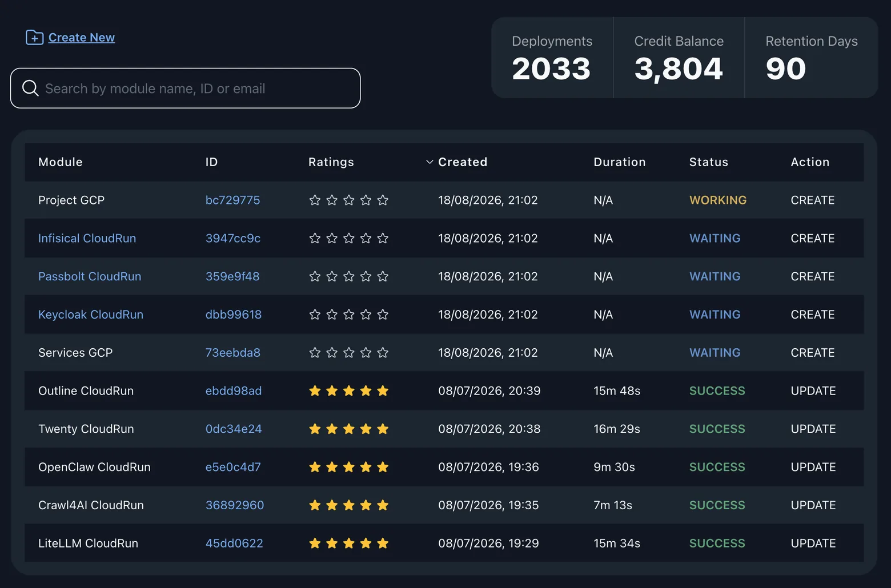Click UPDATE action for Crawl4AI CloudRun

813,505
